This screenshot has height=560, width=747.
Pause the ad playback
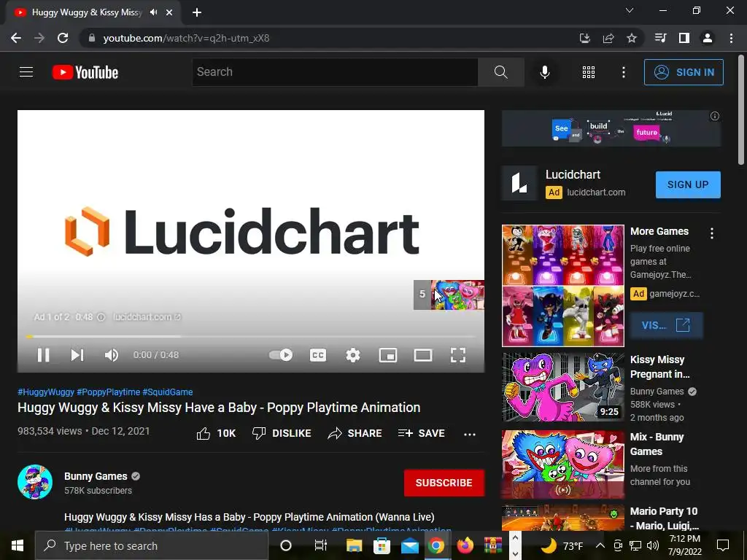pyautogui.click(x=43, y=355)
